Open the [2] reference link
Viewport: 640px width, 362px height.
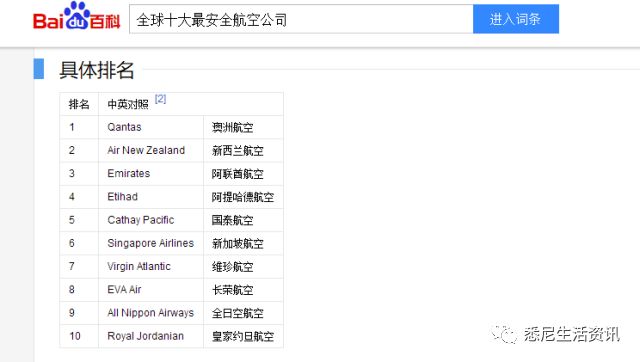[x=160, y=99]
